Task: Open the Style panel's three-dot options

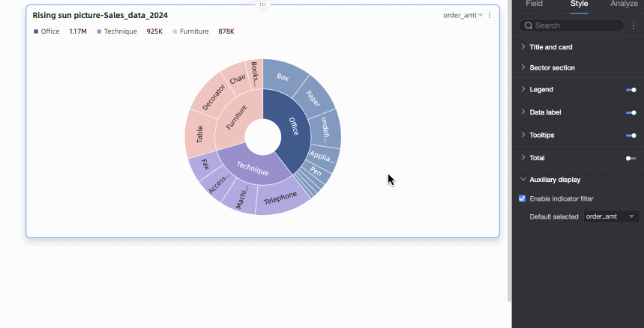Action: click(x=633, y=25)
